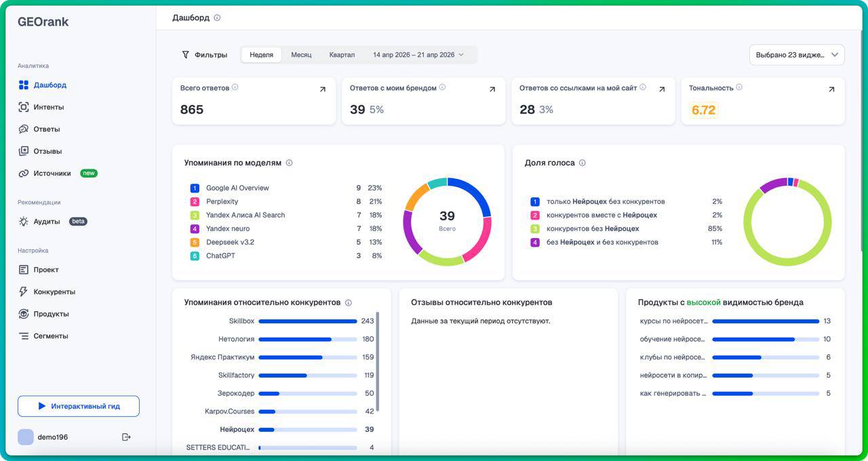
Task: Expand the Выбрано 23 виджета dropdown
Action: [797, 55]
